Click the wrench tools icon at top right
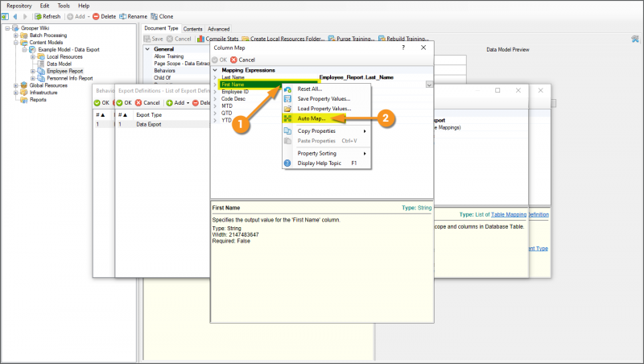The image size is (644, 364). pos(635,39)
